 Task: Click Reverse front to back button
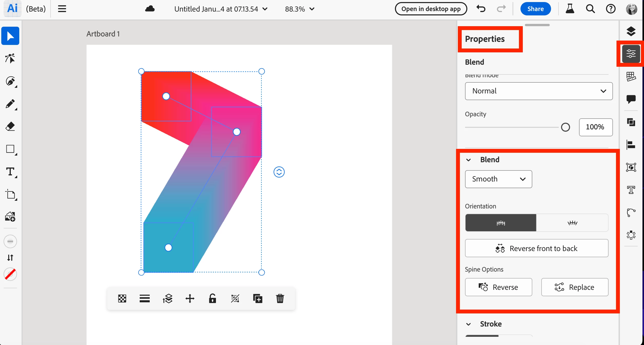point(536,248)
